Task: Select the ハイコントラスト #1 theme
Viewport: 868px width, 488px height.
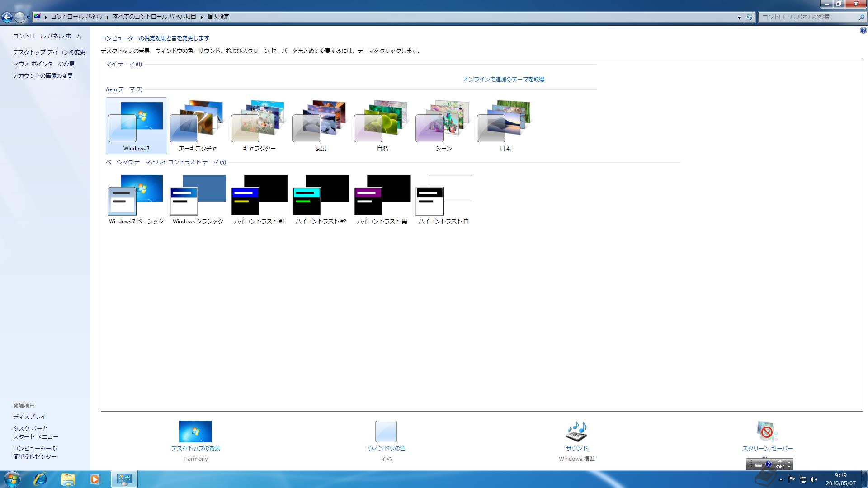Action: point(259,199)
